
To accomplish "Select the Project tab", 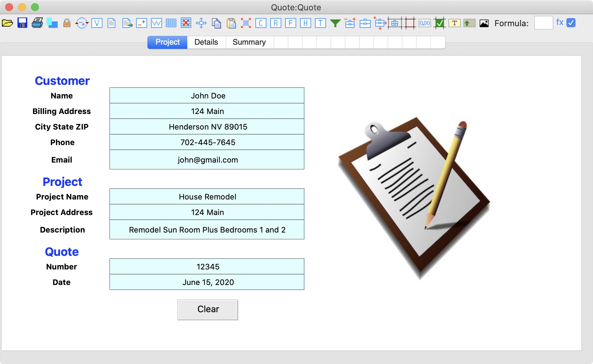I will (168, 42).
